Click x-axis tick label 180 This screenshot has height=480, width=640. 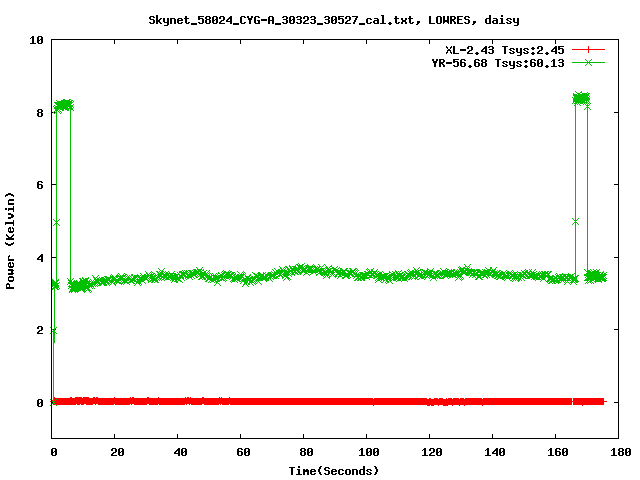(x=621, y=452)
